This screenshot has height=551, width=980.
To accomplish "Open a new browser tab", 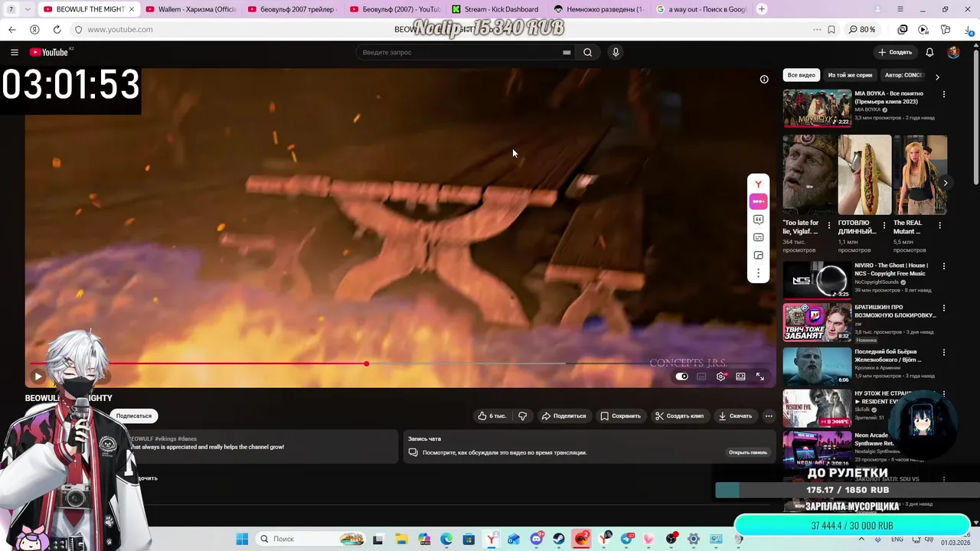I will [762, 9].
